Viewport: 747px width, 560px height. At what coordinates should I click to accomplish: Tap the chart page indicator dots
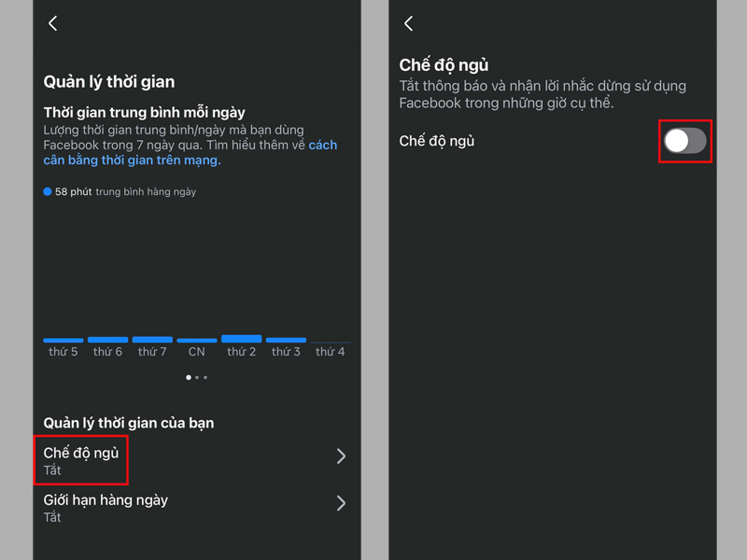coord(196,377)
